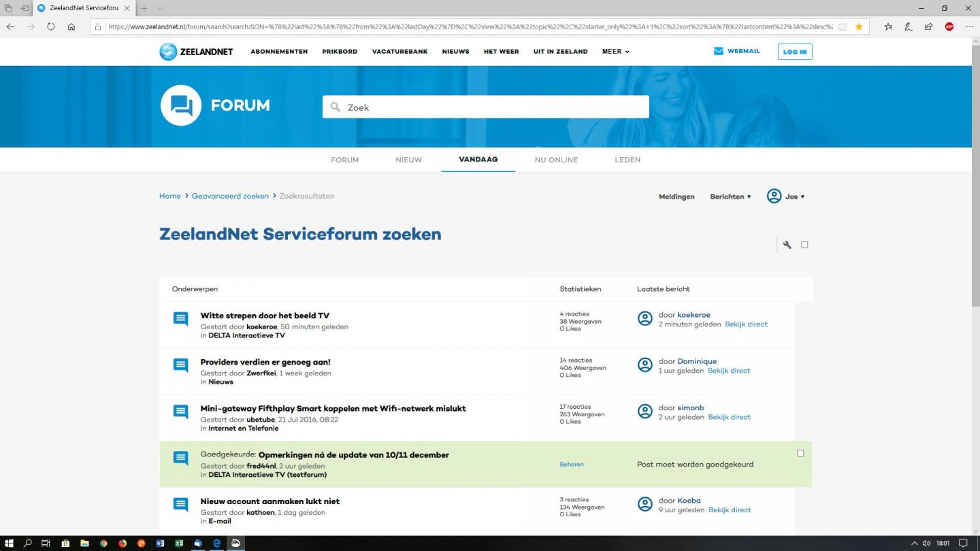Open Windows Task View in taskbar
This screenshot has width=980, height=551.
click(x=46, y=544)
